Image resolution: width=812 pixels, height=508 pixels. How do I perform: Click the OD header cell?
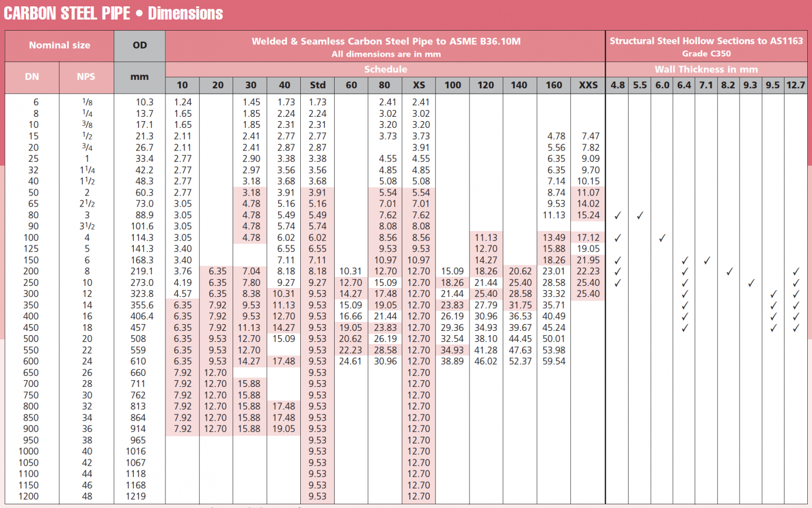click(x=140, y=45)
